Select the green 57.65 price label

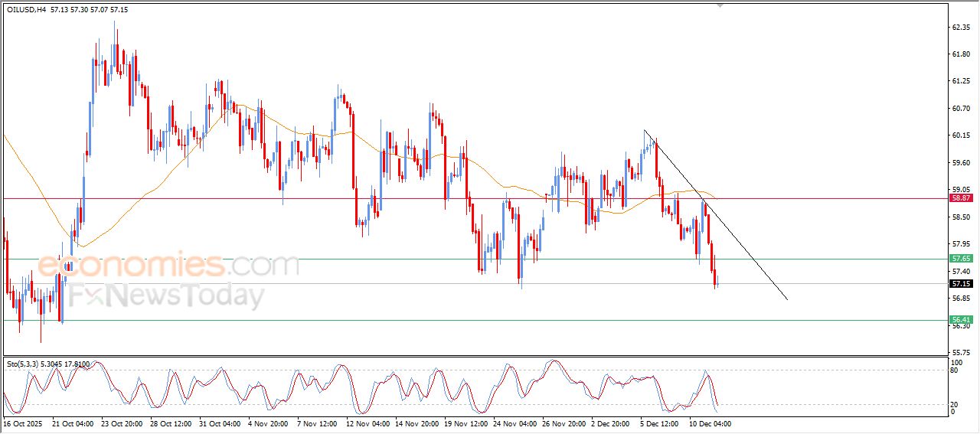tap(960, 259)
